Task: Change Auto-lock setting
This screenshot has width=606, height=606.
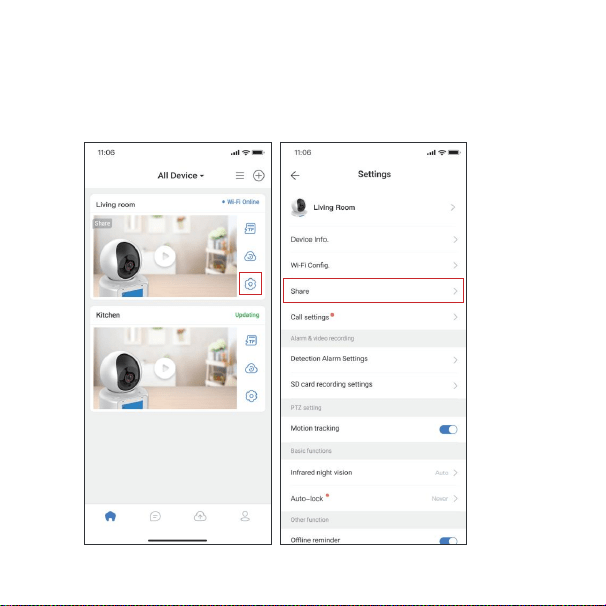Action: [x=373, y=499]
